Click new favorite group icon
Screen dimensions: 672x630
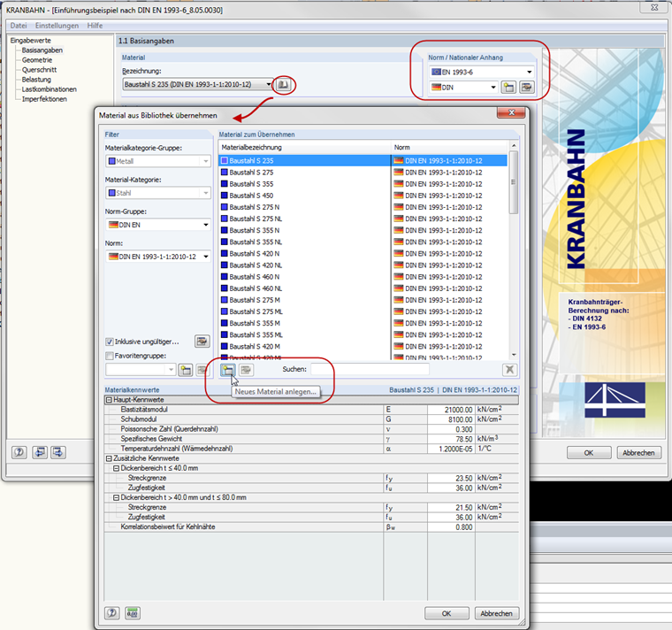[186, 370]
